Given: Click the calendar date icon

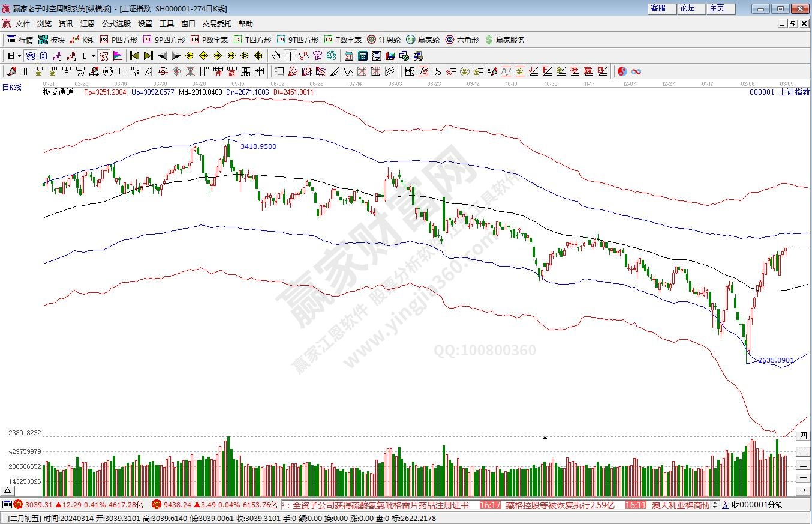Looking at the screenshot, I should pos(349,56).
